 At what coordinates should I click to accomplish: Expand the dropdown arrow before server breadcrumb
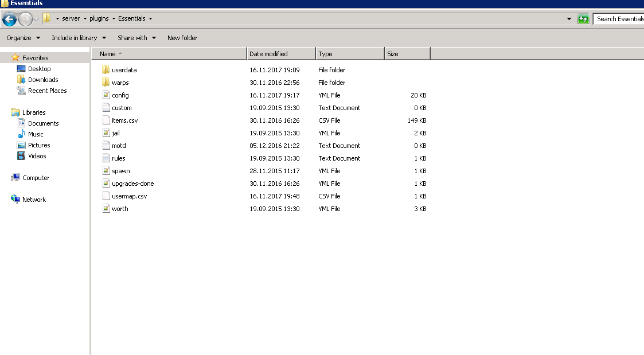pos(57,18)
